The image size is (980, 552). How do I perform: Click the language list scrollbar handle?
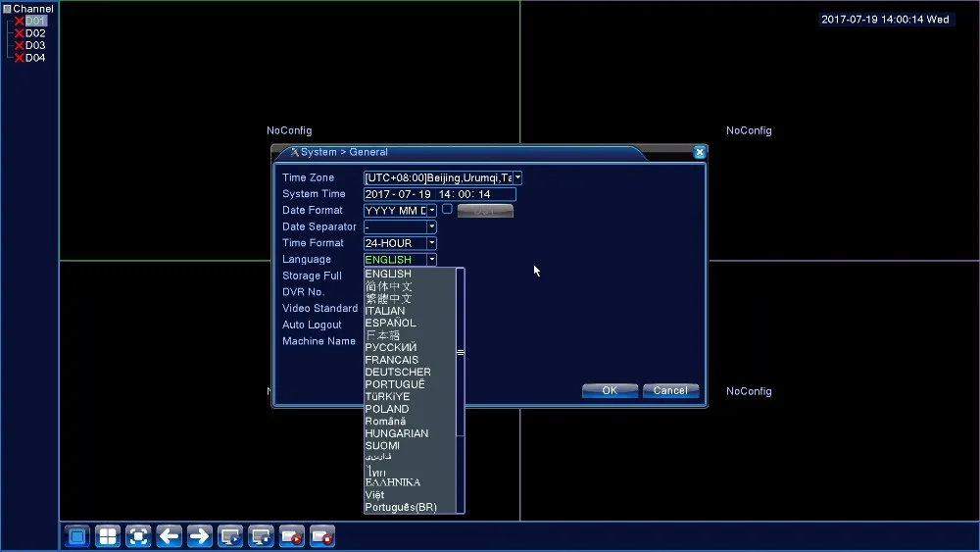click(x=461, y=353)
